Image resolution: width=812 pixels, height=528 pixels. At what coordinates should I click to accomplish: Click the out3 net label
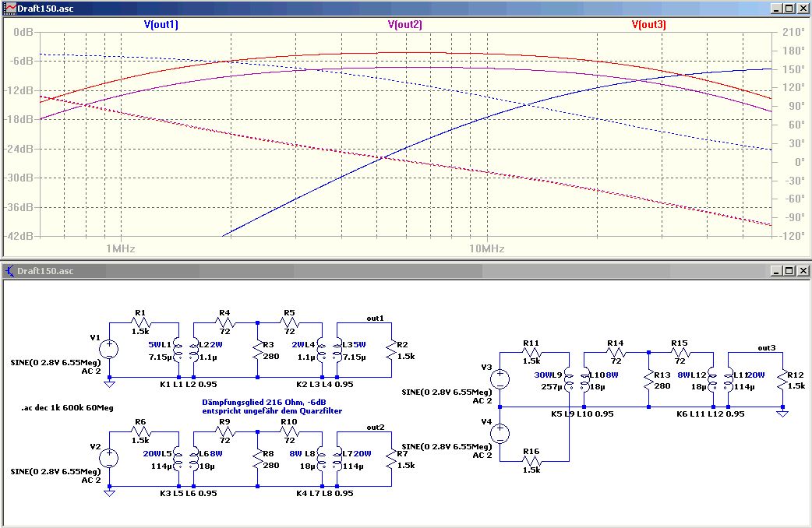[x=767, y=348]
